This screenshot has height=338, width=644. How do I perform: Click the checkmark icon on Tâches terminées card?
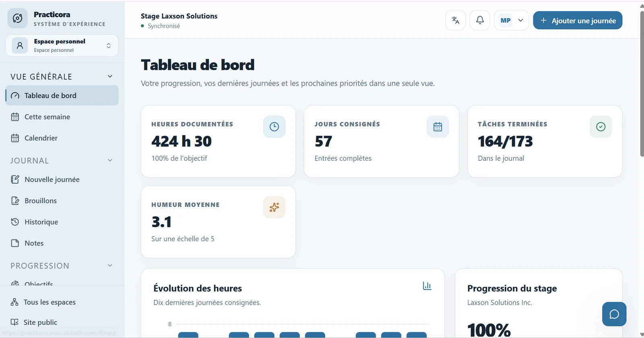601,127
